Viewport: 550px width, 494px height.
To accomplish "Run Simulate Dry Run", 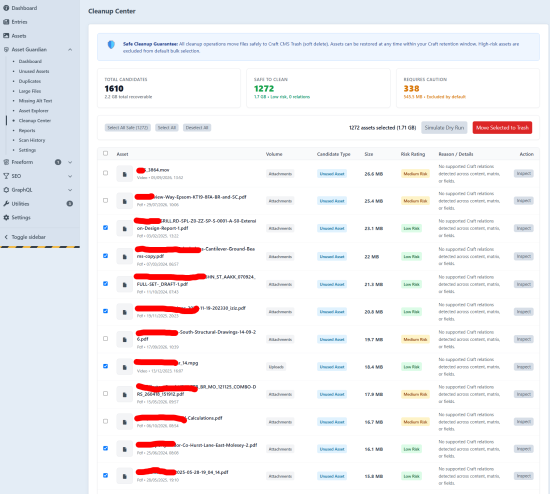I will pos(444,128).
